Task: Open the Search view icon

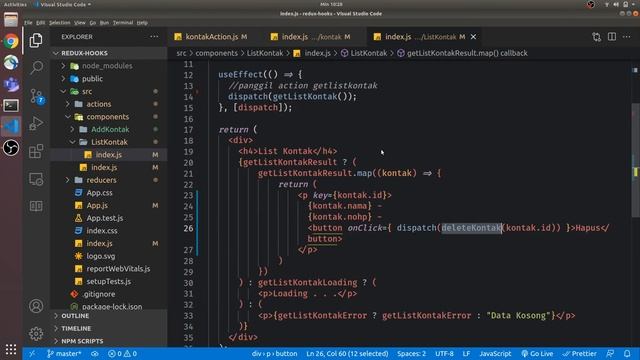Action: point(36,67)
